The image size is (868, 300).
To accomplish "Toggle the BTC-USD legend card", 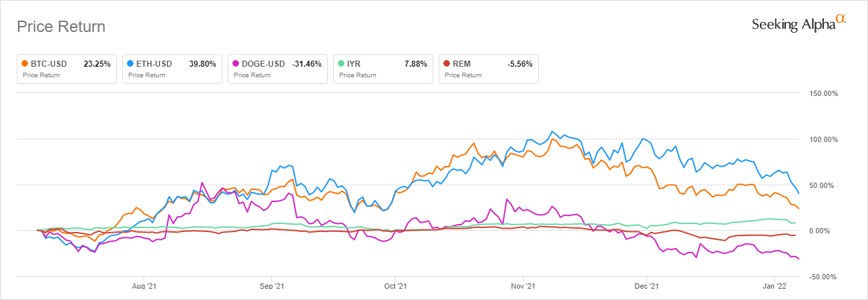I will [66, 69].
